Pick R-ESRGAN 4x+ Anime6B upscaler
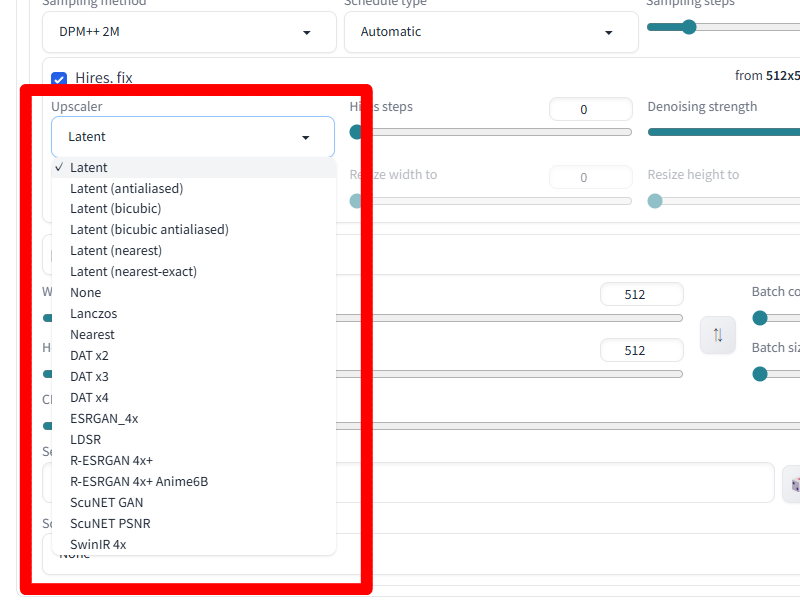 click(x=139, y=481)
